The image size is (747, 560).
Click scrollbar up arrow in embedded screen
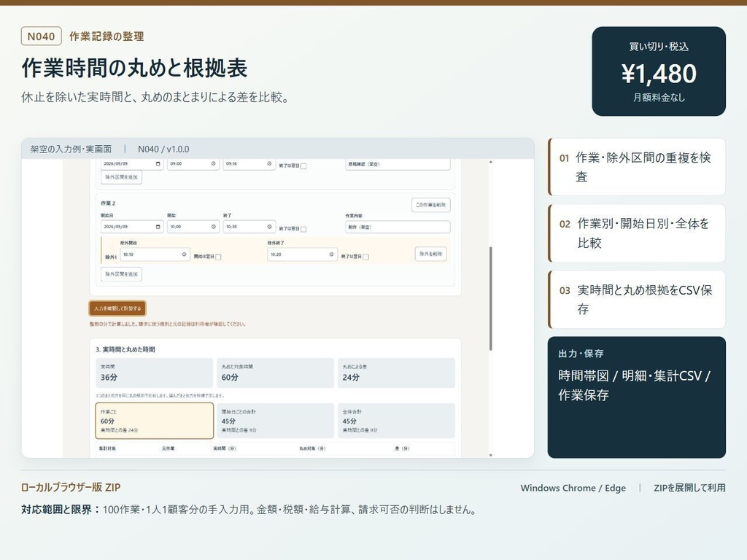point(491,162)
